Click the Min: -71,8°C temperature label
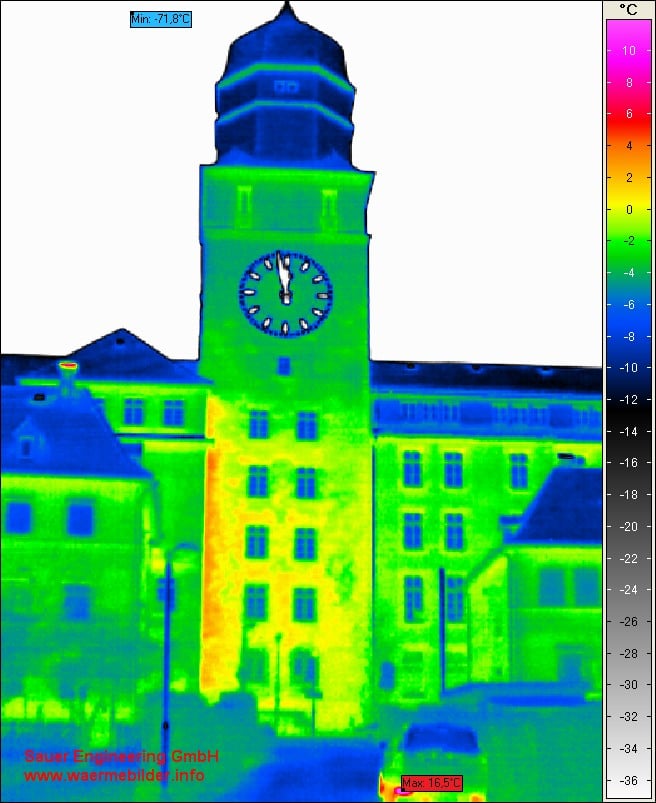This screenshot has width=656, height=803. pyautogui.click(x=160, y=19)
